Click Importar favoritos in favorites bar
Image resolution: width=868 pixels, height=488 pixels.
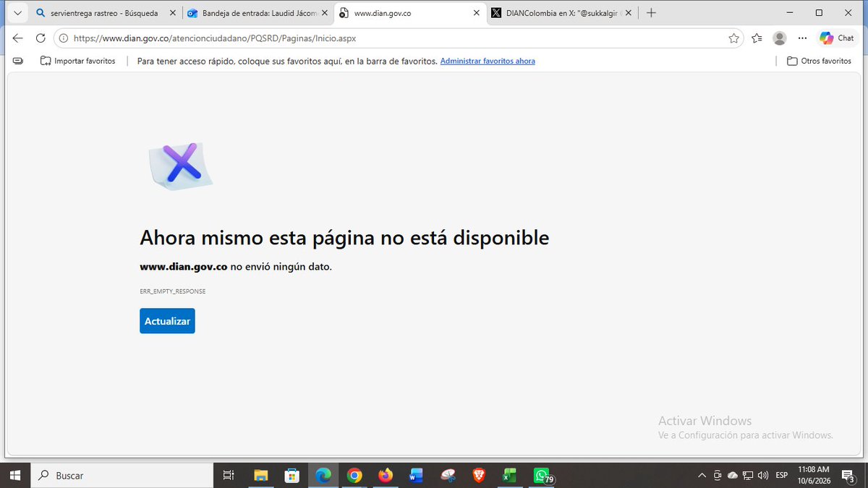[78, 61]
